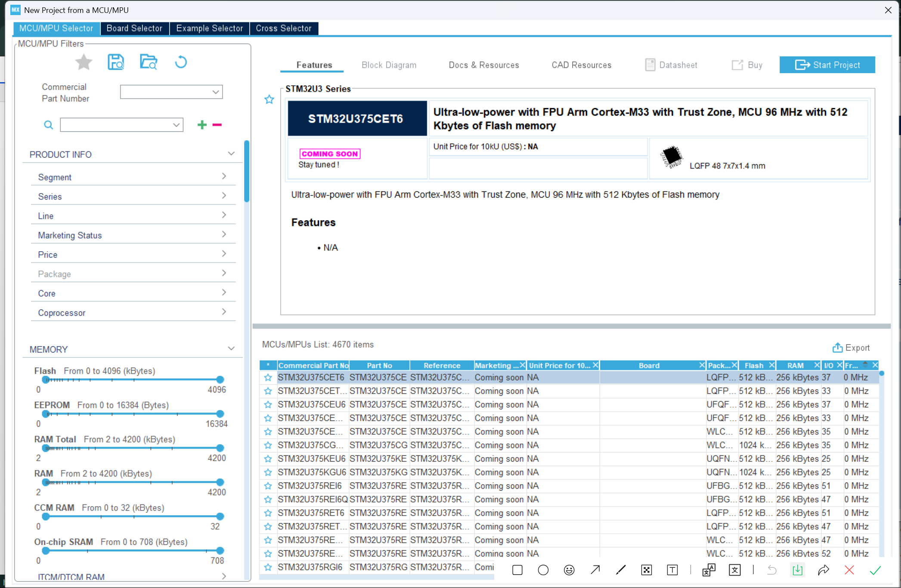The width and height of the screenshot is (901, 588).
Task: Click the Datasheet button
Action: coord(671,65)
